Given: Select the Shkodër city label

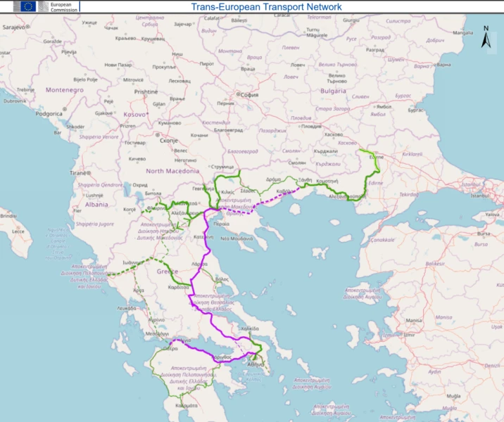Looking at the screenshot, I should pos(75,127).
